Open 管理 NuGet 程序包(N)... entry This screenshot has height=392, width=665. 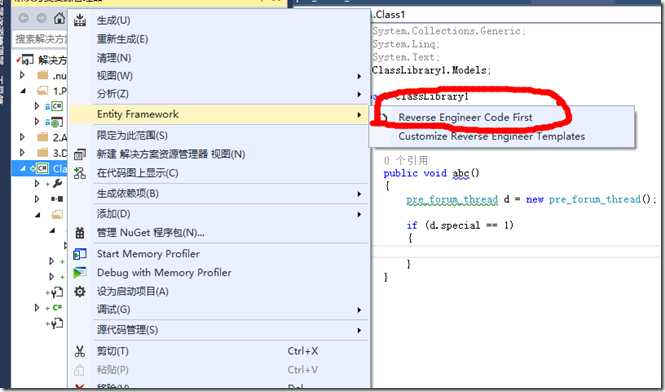click(x=218, y=233)
